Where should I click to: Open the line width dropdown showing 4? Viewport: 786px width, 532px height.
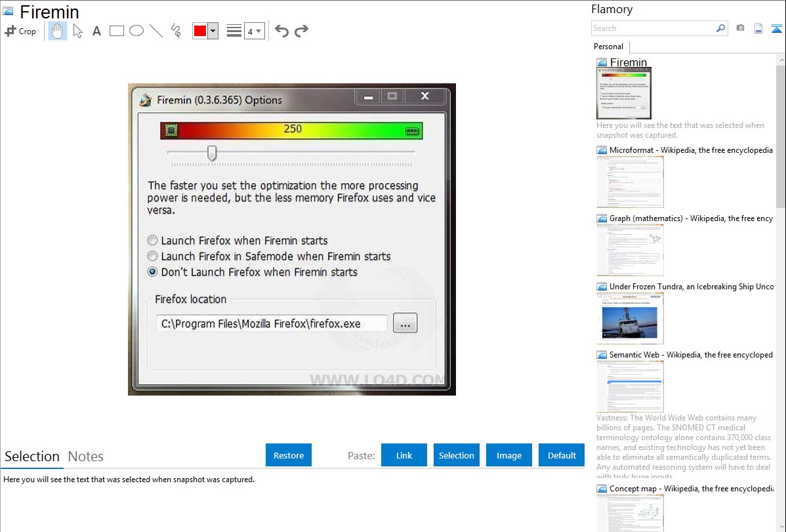coord(255,31)
